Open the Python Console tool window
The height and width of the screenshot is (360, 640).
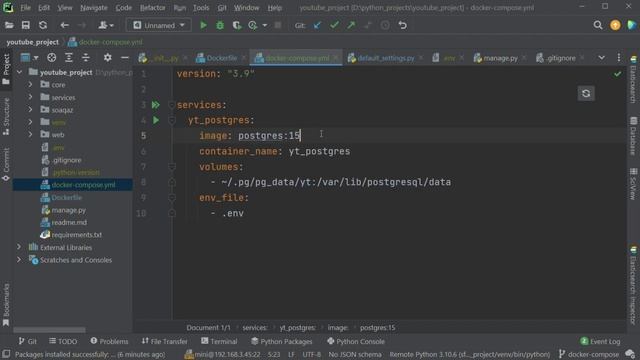coord(356,342)
